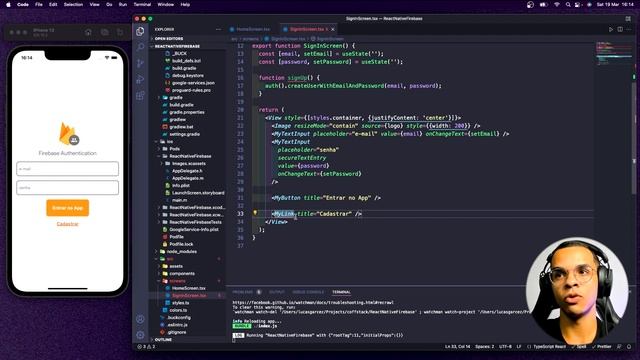
Task: Open the macOS Control Center icon
Action: coord(578,4)
